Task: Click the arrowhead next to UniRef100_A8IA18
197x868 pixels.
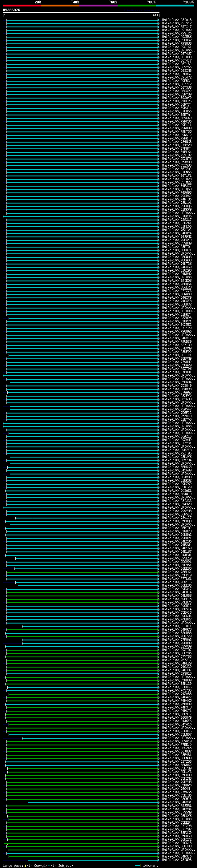Action: click(x=159, y=20)
